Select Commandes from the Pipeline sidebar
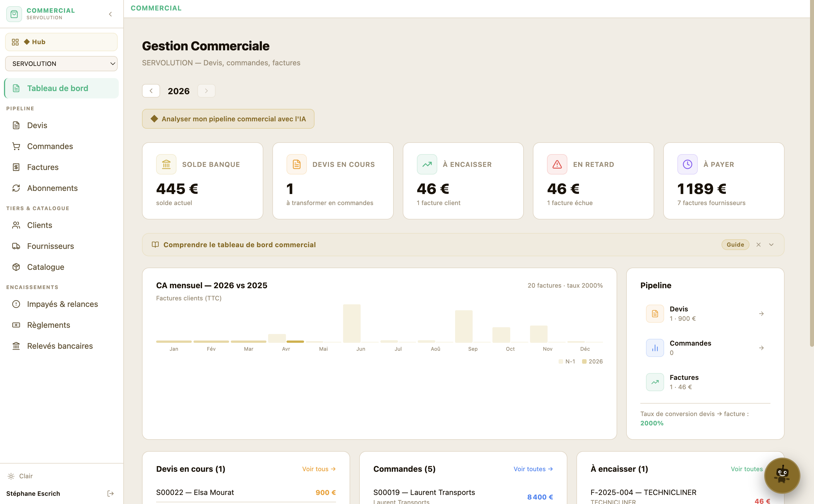The height and width of the screenshot is (504, 814). [x=50, y=146]
